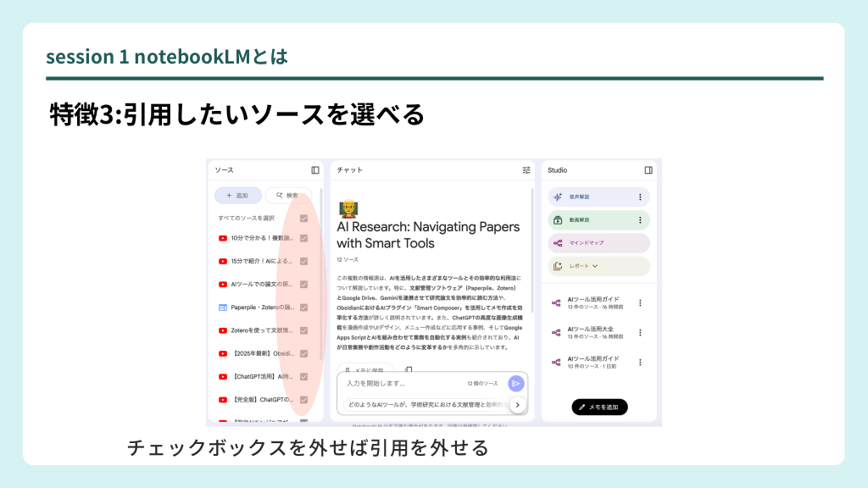Open the menu for the AIツール活用大全 note
868x488 pixels.
[640, 332]
